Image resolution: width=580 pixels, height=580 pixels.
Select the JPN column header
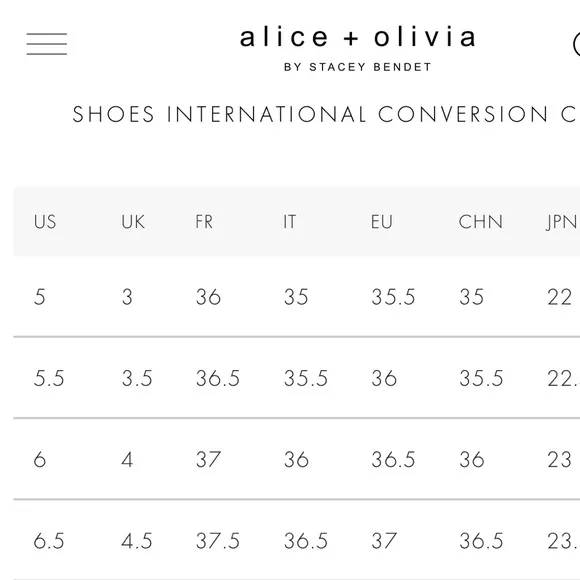562,222
